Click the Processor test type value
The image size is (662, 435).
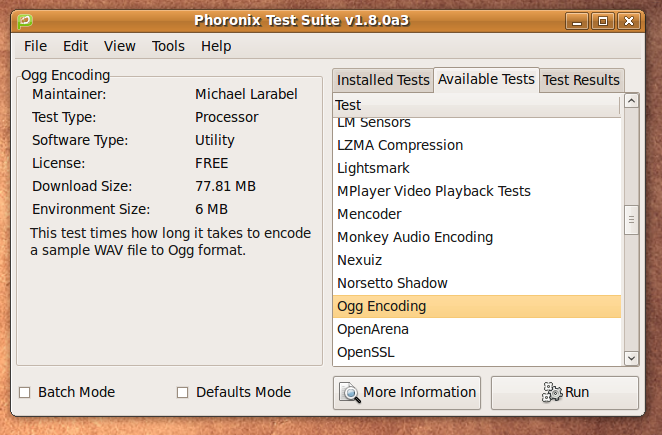[227, 117]
